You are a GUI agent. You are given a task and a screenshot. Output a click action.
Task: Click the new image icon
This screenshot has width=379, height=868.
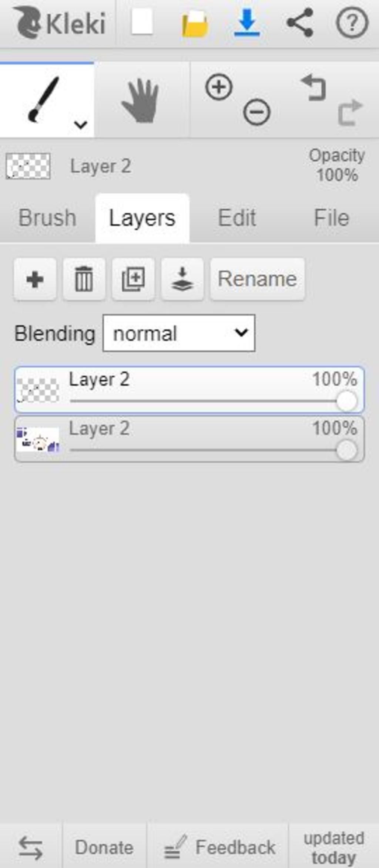pyautogui.click(x=142, y=22)
